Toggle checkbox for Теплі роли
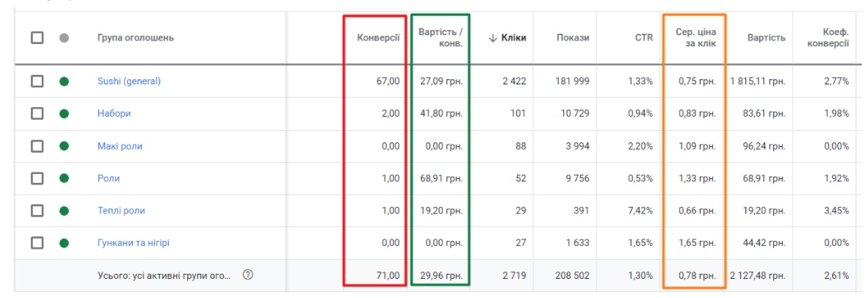 [37, 211]
